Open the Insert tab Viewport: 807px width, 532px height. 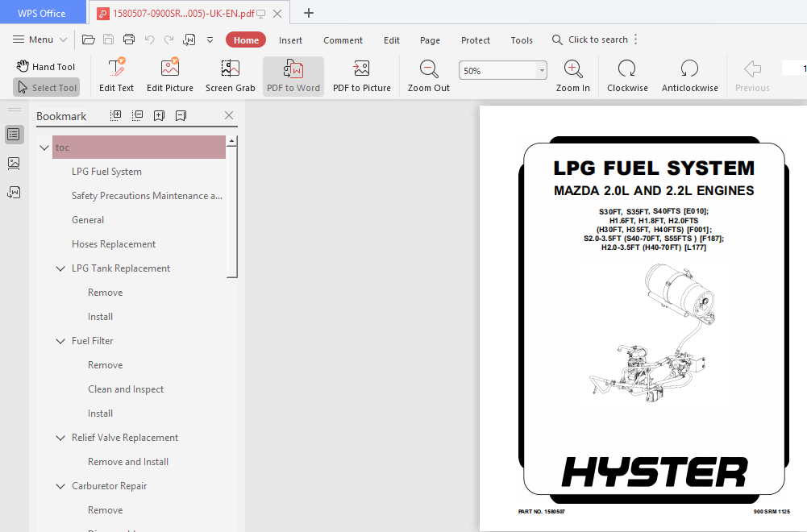click(x=290, y=40)
